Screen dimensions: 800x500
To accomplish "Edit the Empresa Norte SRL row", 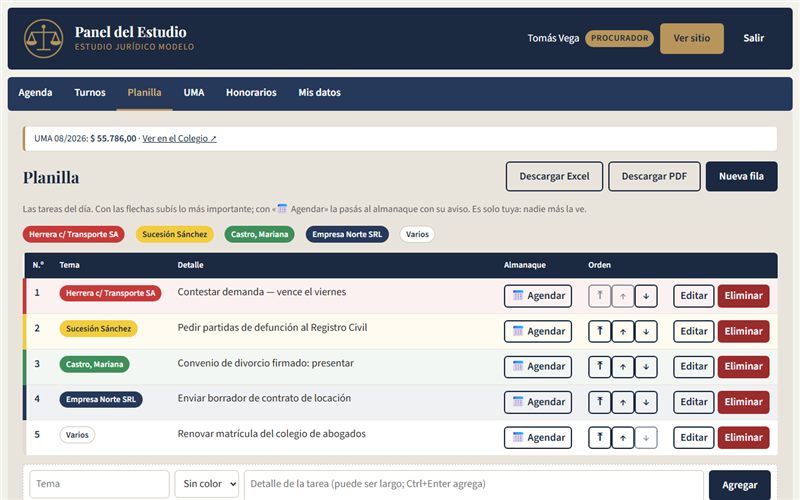I will pyautogui.click(x=694, y=402).
